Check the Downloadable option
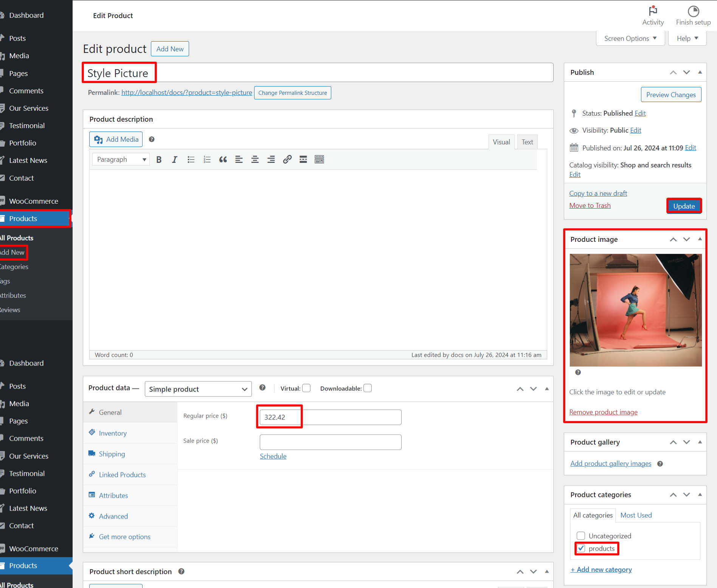 (368, 388)
